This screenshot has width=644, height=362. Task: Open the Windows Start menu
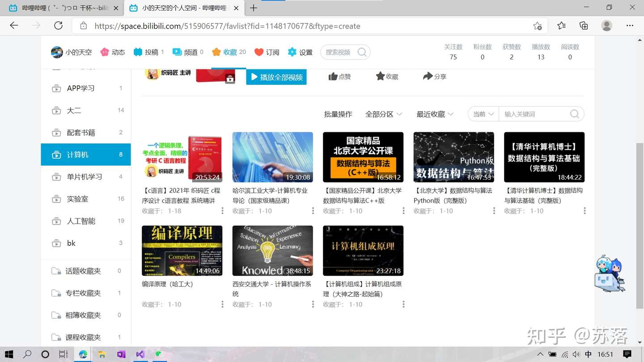tap(8, 354)
